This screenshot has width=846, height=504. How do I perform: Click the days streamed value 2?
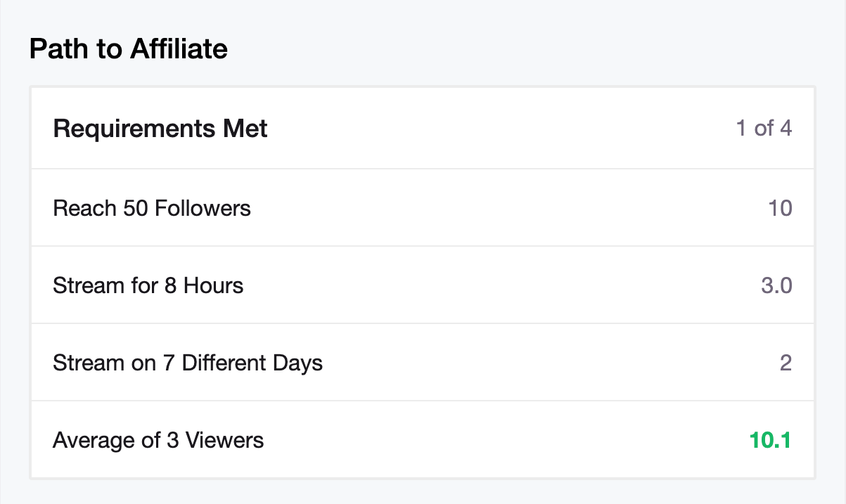pos(786,363)
